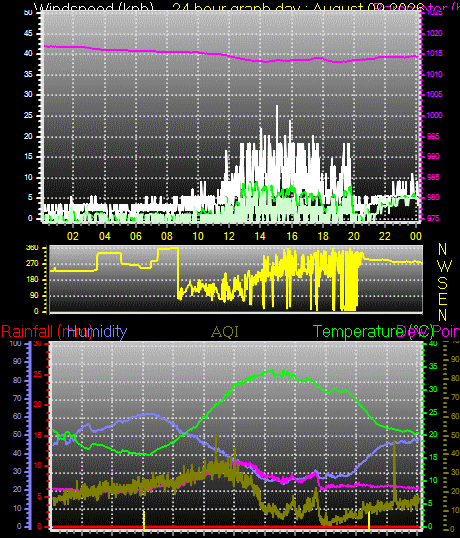The height and width of the screenshot is (538, 460).
Task: Click the 18 hour label on time axis
Action: (x=323, y=236)
